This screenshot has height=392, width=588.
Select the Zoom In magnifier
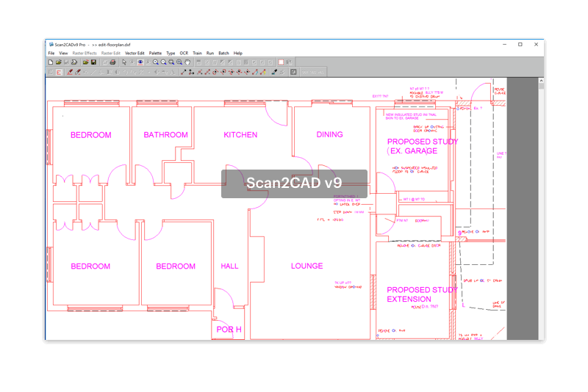tap(156, 62)
